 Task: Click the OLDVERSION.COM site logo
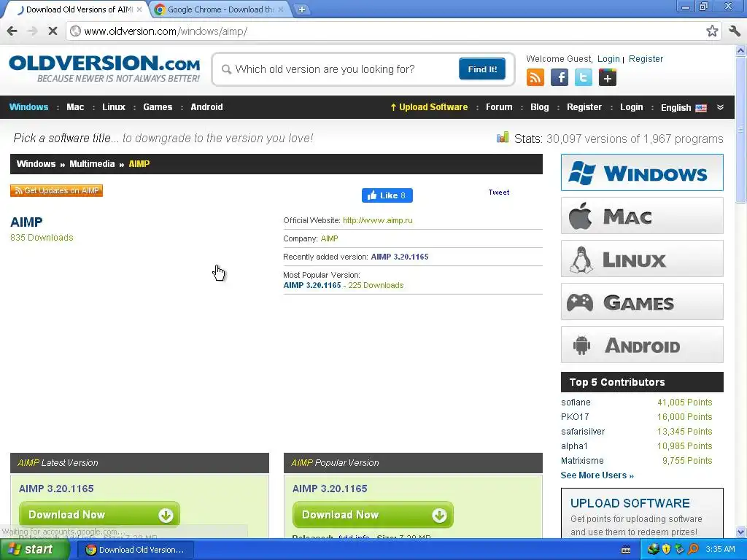pos(104,69)
